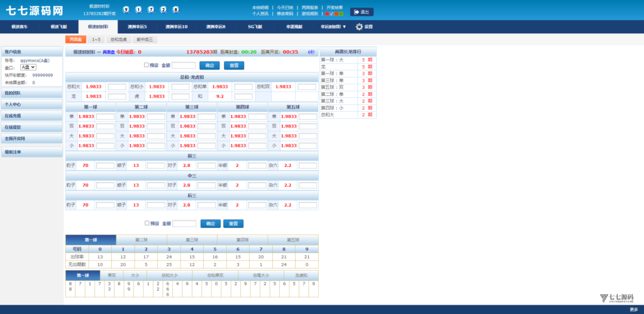
Task: Toggle the bottom 预设 checkbox
Action: pos(147,223)
